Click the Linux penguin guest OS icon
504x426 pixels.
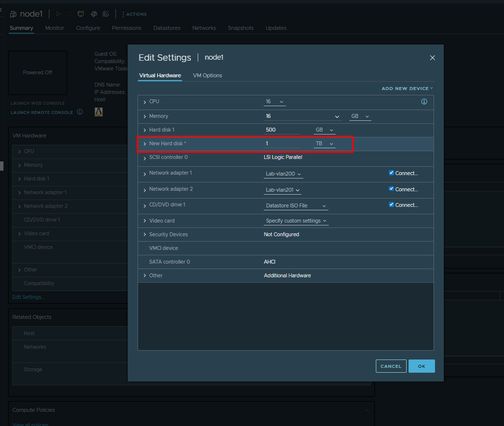[x=98, y=112]
